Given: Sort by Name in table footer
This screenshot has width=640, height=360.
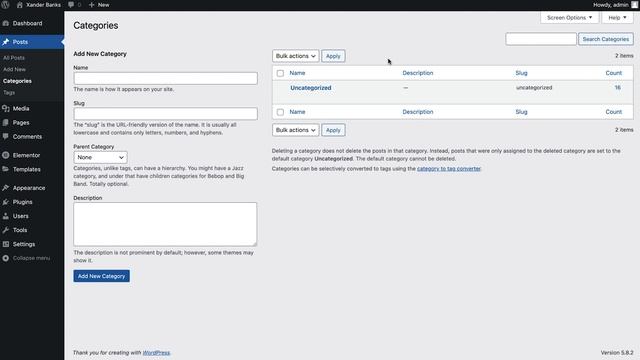Looking at the screenshot, I should coord(297,112).
